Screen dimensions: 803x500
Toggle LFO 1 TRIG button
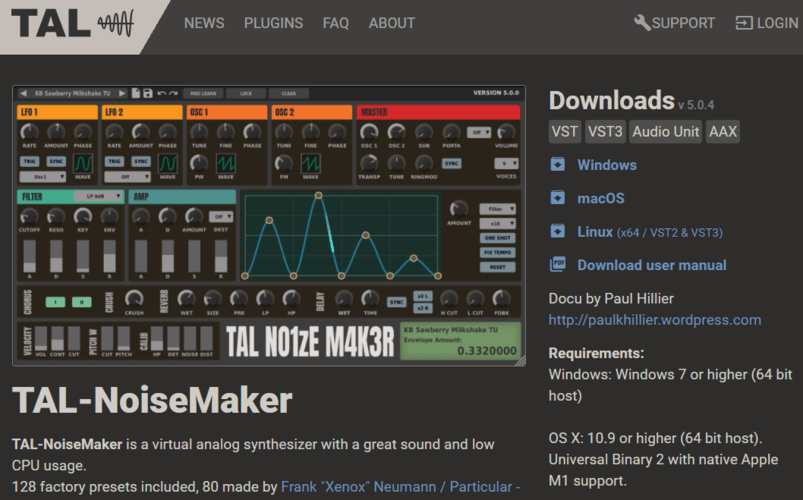[x=29, y=161]
